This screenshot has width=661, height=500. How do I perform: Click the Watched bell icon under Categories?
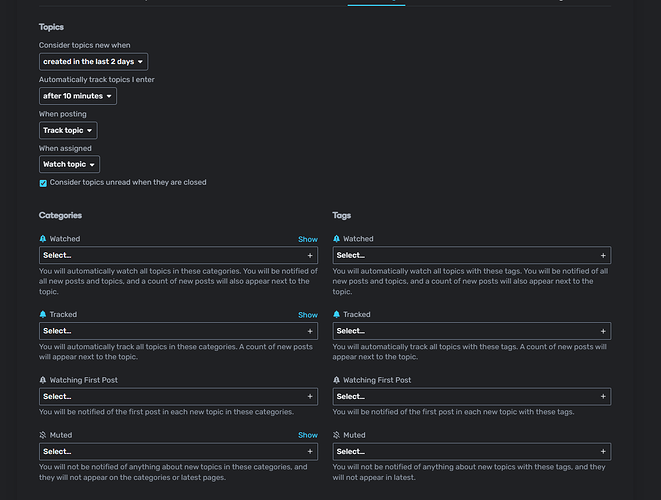43,239
